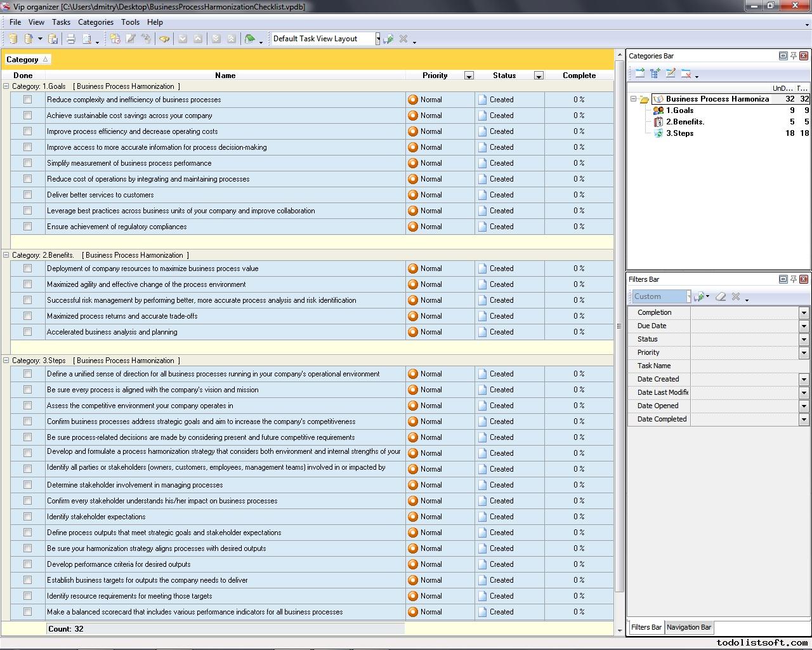Select the 3.Steps category in the tree
The image size is (812, 650).
[681, 133]
